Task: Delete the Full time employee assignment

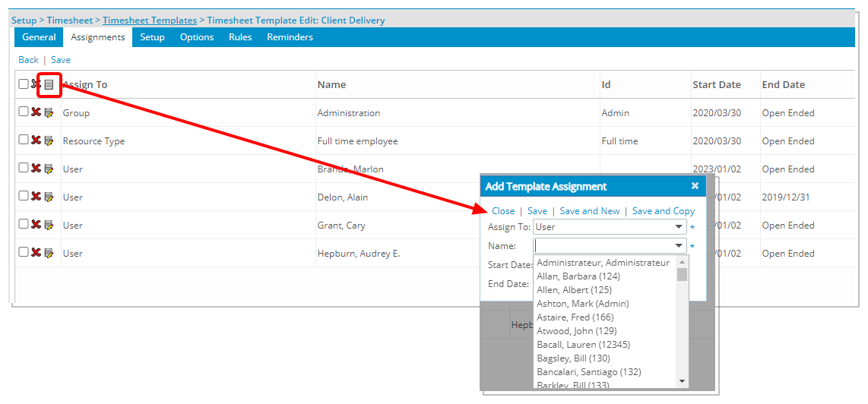Action: tap(36, 140)
